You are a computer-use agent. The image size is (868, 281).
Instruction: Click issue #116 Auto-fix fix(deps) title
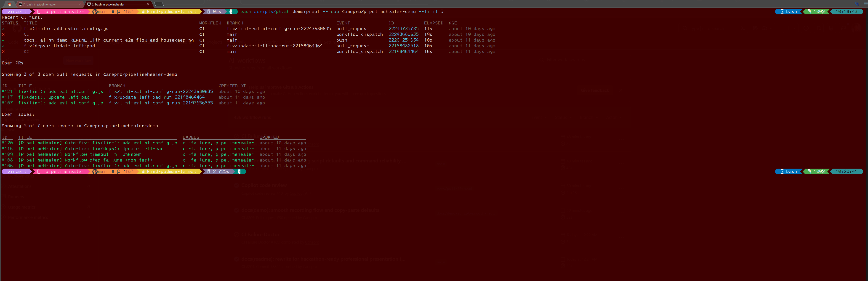(x=91, y=148)
